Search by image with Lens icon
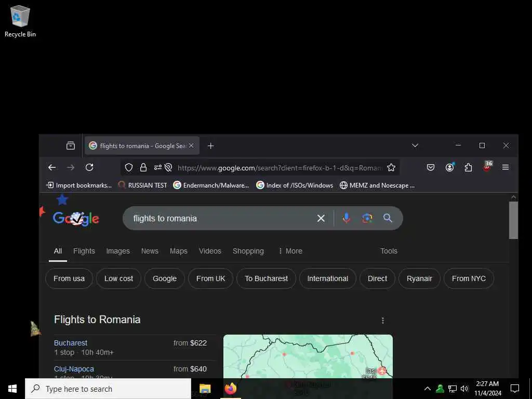532x399 pixels. point(367,218)
